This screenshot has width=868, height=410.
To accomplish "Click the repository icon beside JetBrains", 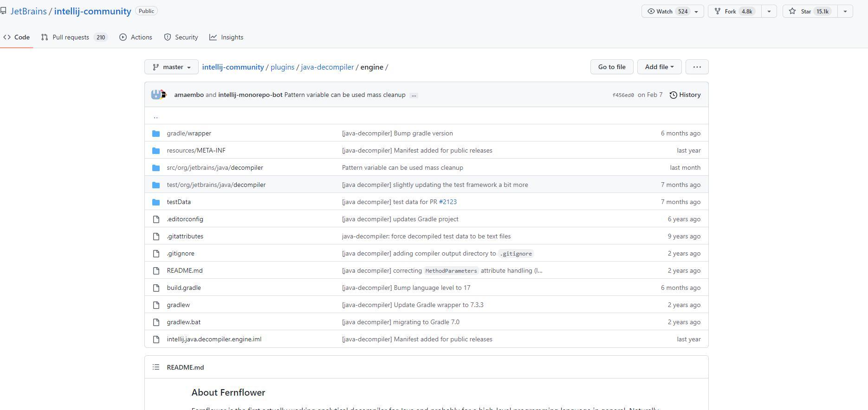I will [3, 11].
